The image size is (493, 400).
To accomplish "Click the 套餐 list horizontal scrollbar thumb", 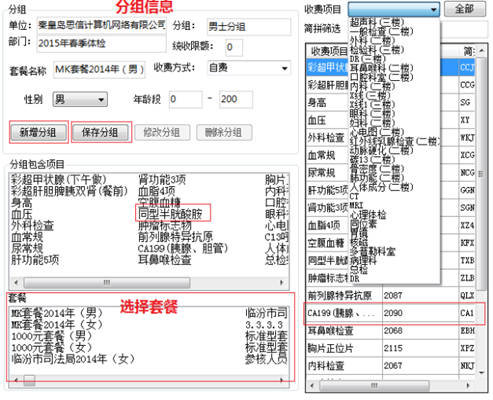I will pos(29,380).
